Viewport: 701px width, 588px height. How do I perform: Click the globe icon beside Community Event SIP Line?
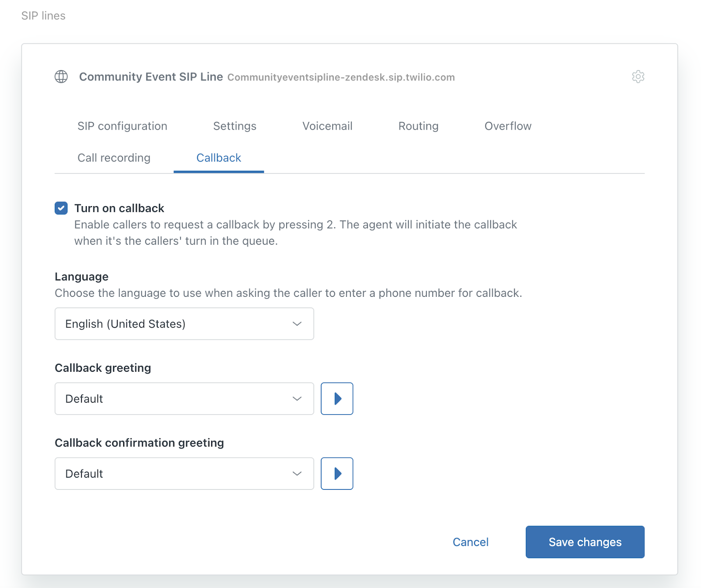(x=61, y=77)
